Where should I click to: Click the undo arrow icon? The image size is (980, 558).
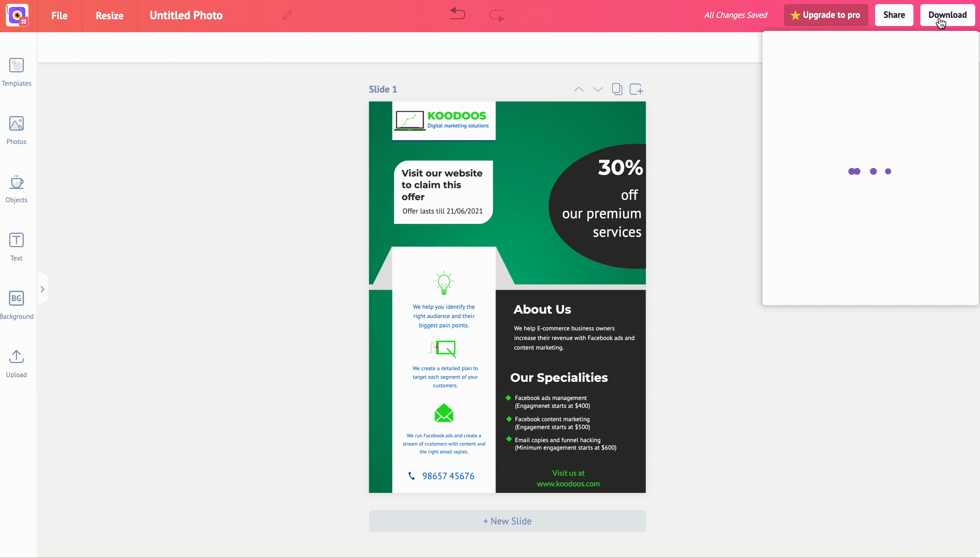457,15
